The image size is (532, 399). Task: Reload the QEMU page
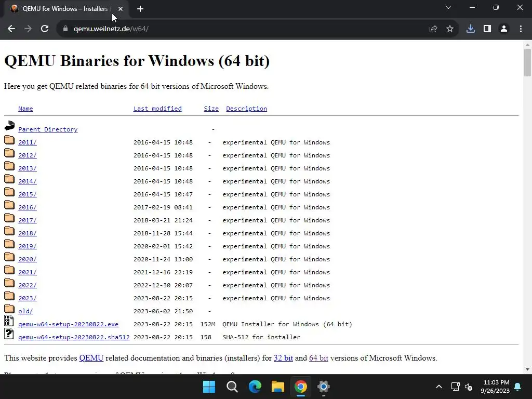[45, 29]
